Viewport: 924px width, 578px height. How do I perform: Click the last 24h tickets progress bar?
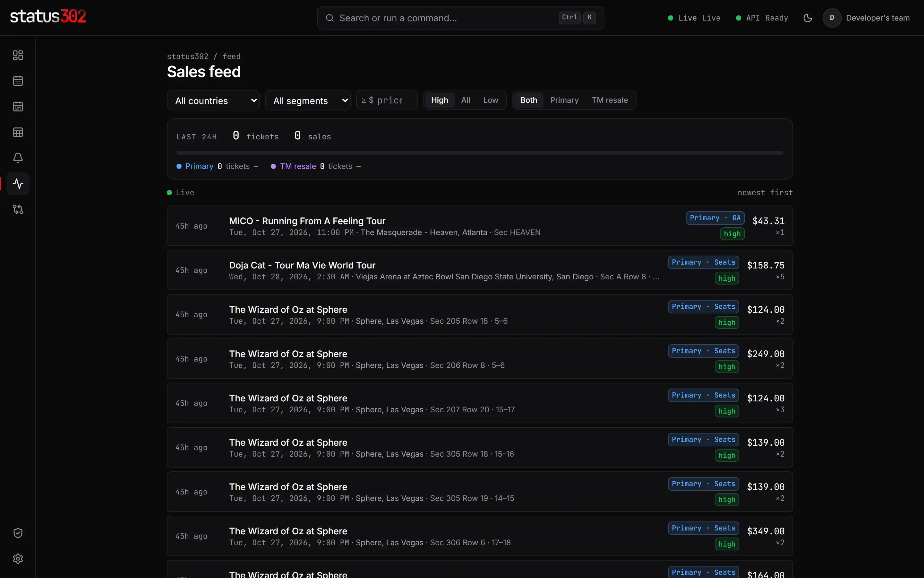pos(480,153)
